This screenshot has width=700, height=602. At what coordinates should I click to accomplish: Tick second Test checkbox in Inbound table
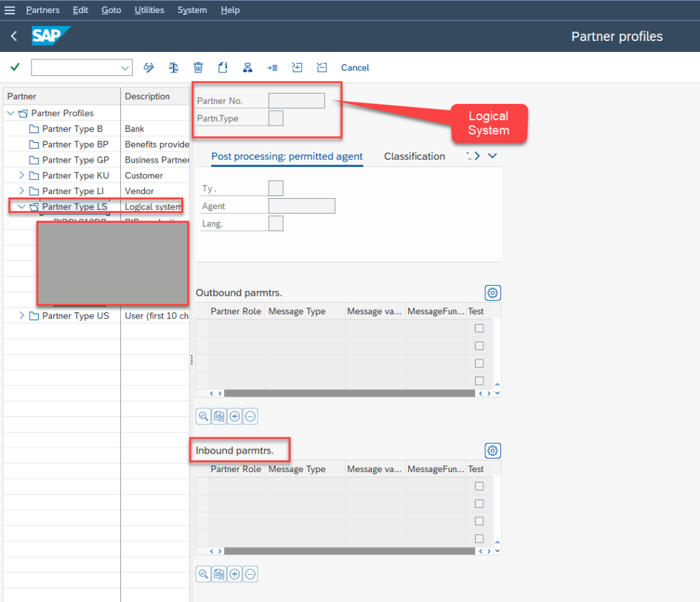[479, 504]
